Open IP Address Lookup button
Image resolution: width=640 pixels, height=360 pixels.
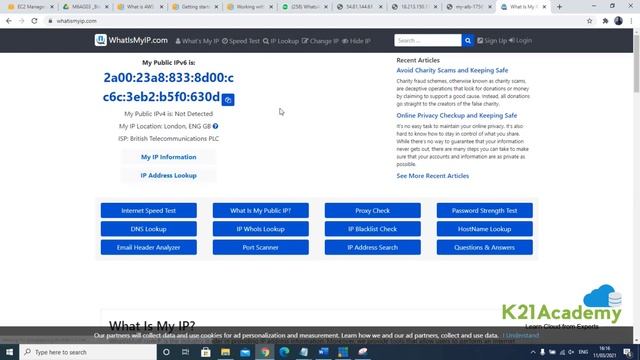[x=169, y=175]
